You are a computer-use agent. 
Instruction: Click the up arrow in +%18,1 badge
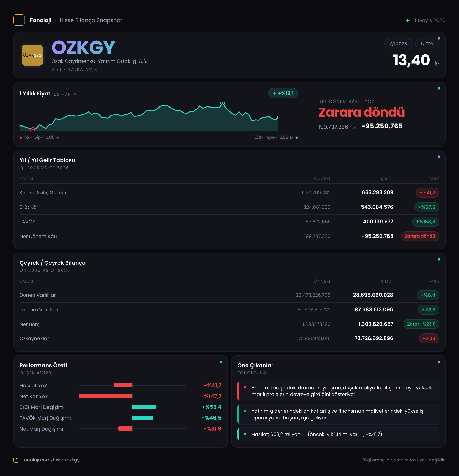[x=274, y=93]
